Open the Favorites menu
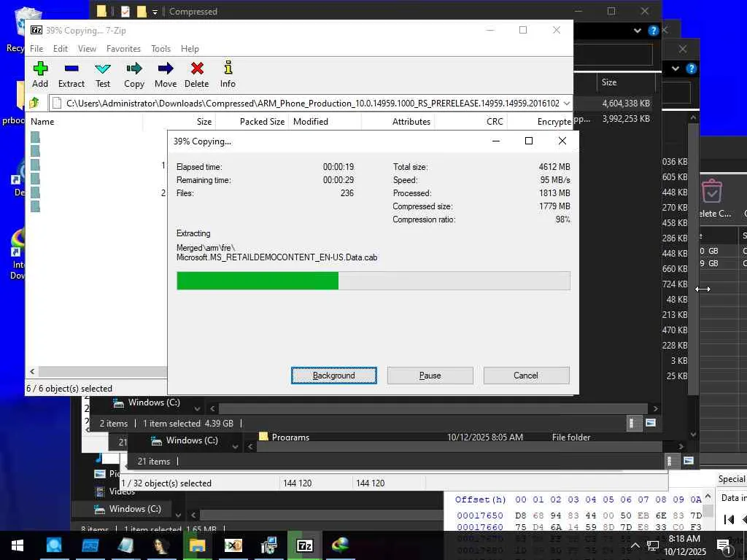The image size is (747, 560). [x=123, y=49]
